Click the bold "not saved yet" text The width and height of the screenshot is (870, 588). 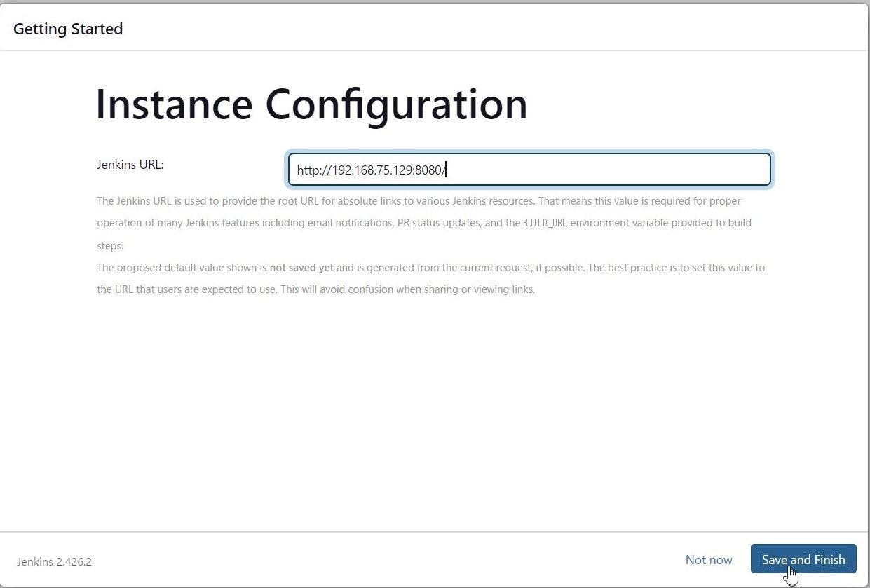[301, 267]
